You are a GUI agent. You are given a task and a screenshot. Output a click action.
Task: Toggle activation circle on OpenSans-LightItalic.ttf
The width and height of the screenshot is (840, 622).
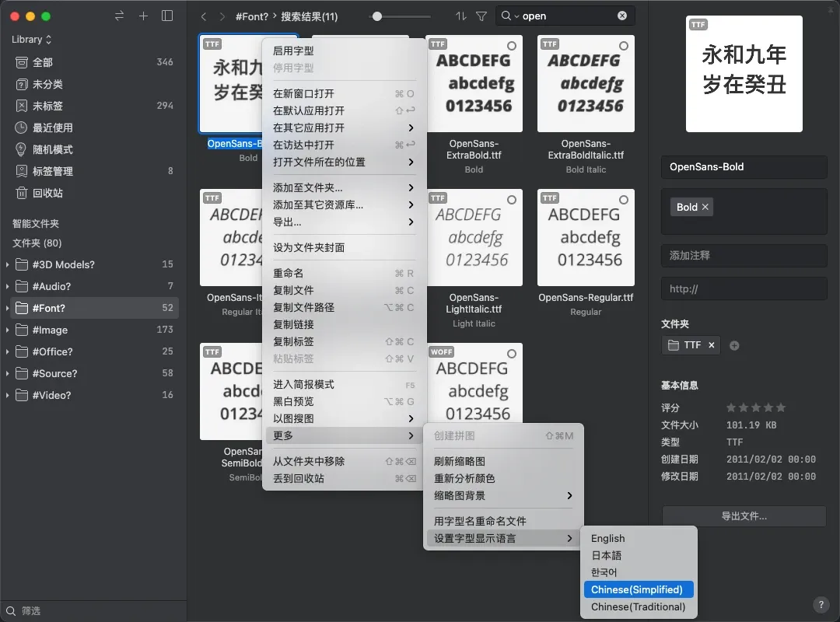[512, 200]
